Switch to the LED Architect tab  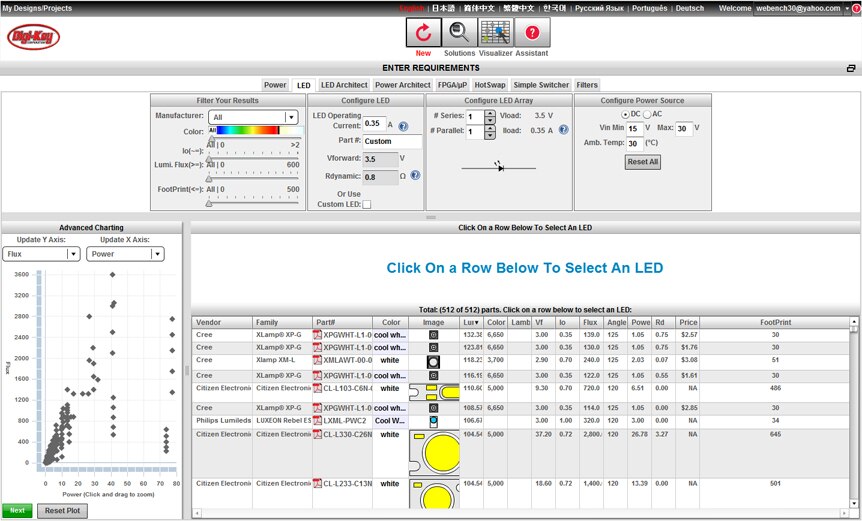point(344,85)
